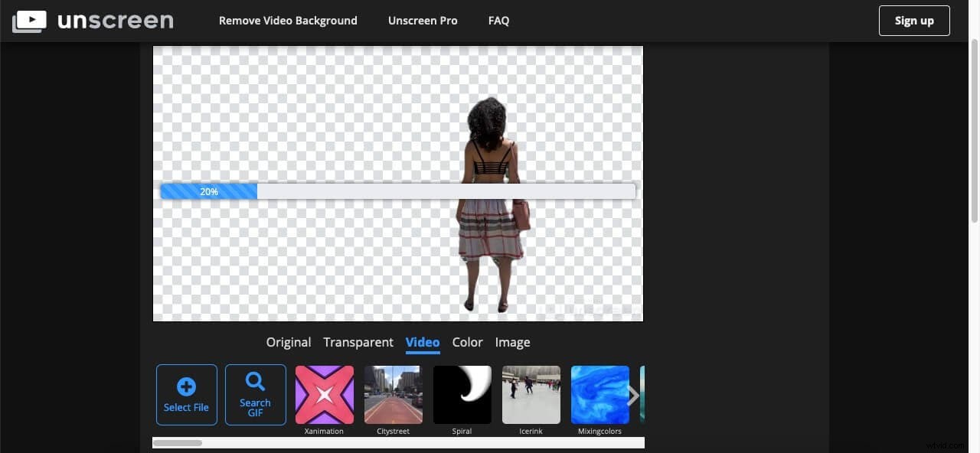Click the horizontal scrollbar below the backgrounds
The image size is (980, 453).
178,442
